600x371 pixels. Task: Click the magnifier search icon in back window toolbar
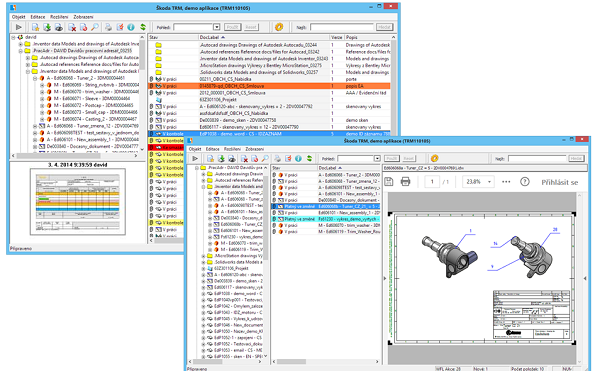pos(95,27)
